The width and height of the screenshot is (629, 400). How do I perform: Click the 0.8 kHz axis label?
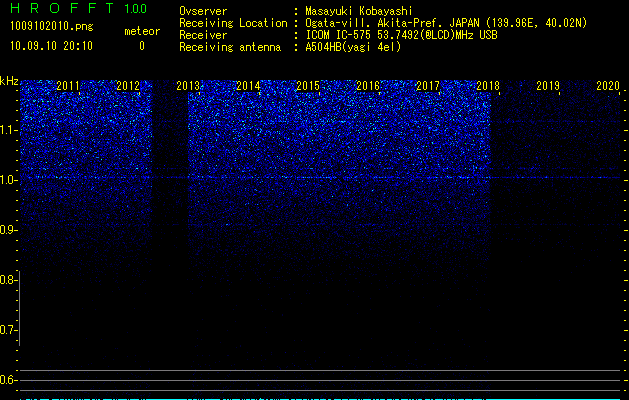(8, 280)
